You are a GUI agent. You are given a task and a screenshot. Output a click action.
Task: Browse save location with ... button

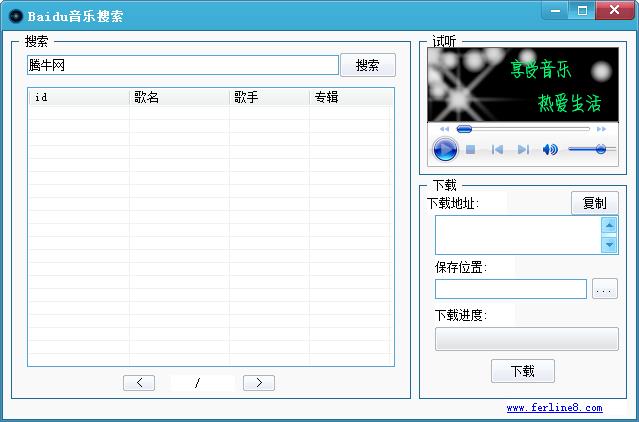tap(604, 289)
